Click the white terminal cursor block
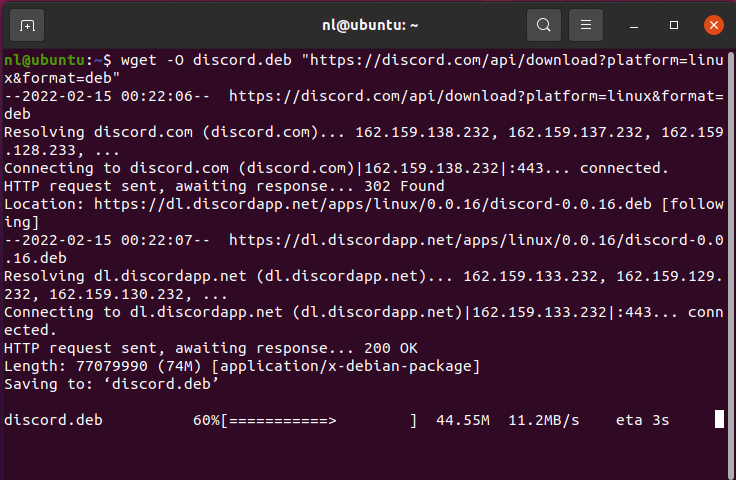 coord(719,419)
